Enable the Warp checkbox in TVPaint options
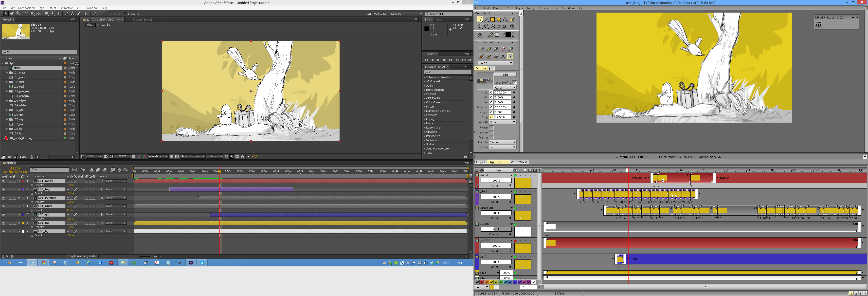The height and width of the screenshot is (296, 868). click(x=491, y=128)
